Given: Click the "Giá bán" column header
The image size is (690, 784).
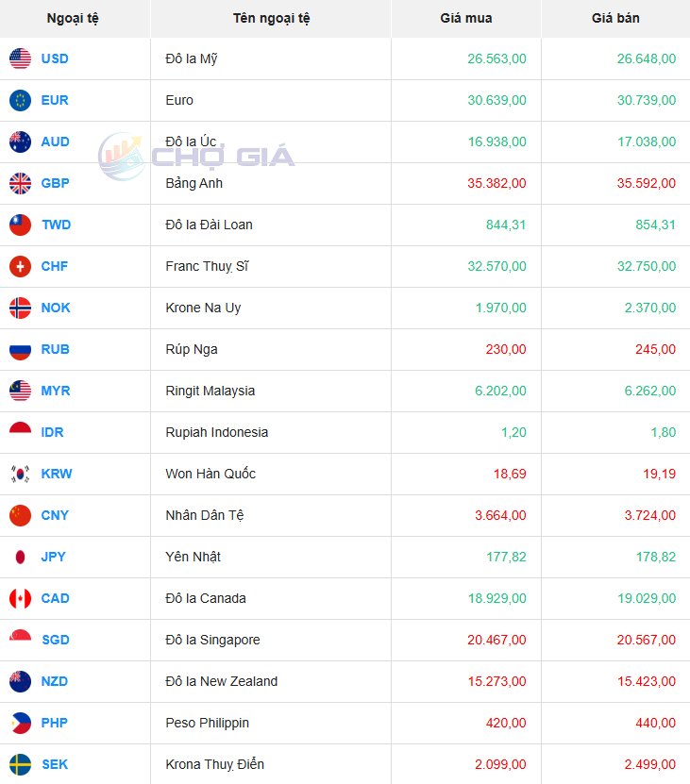Looking at the screenshot, I should point(615,18).
